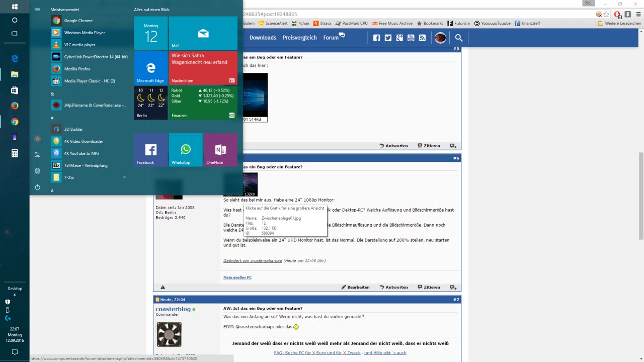Click the site search magnifier icon
The image size is (644, 362).
(x=459, y=38)
